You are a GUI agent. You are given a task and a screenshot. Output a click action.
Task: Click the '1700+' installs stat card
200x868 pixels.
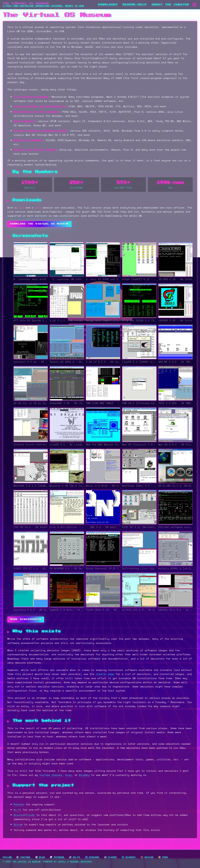pyautogui.click(x=30, y=184)
